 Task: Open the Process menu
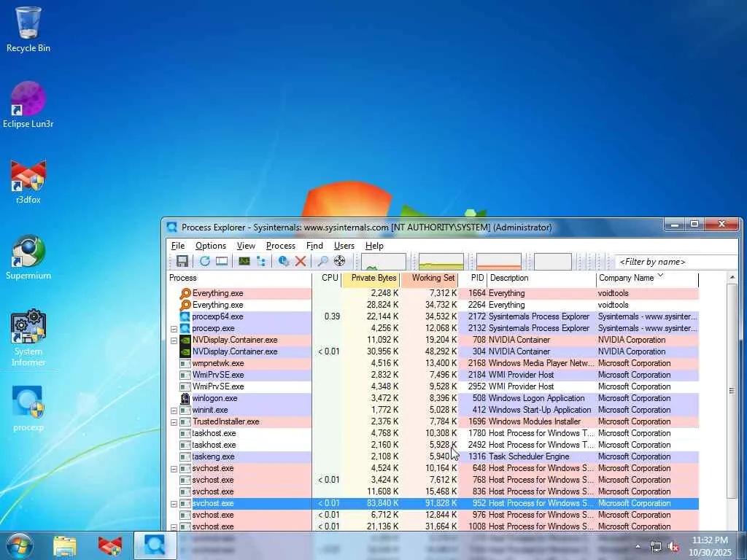(281, 246)
